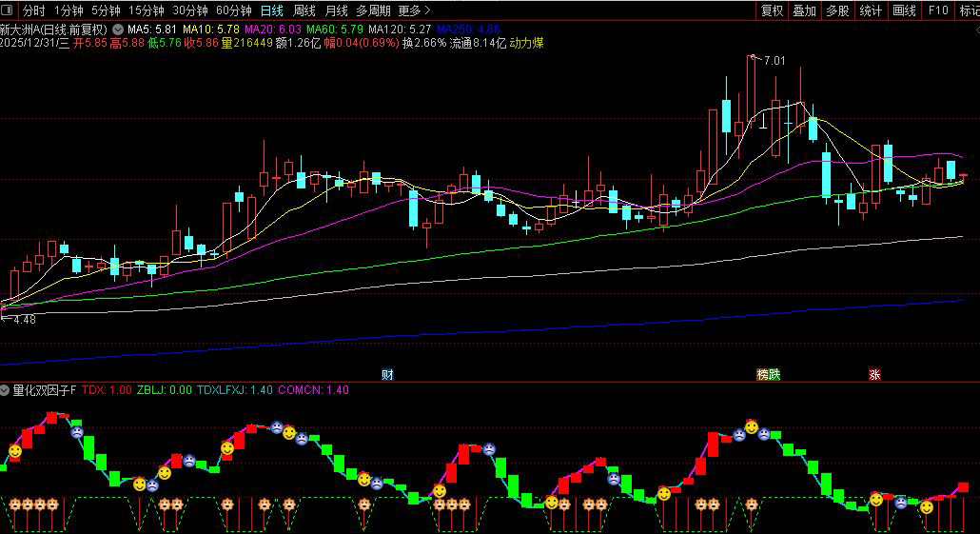The width and height of the screenshot is (980, 534).
Task: Click the 7.01 high price label
Action: pyautogui.click(x=774, y=61)
